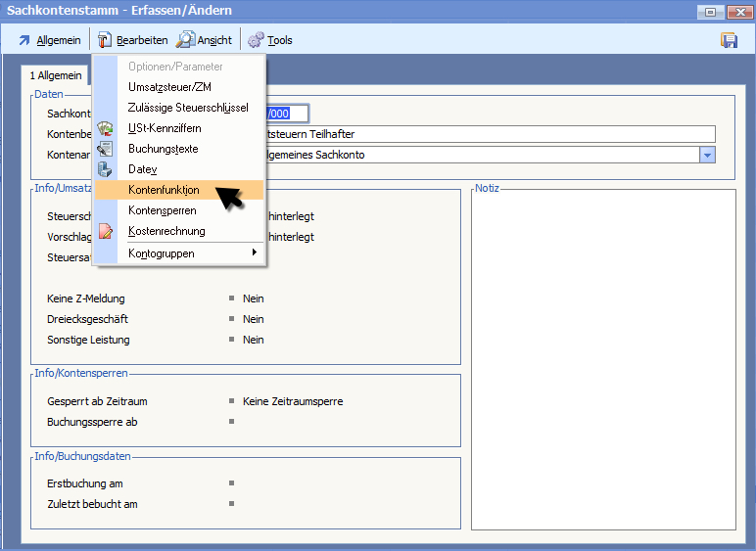756x551 pixels.
Task: Click the Bearbeiten toolbar icon
Action: pyautogui.click(x=105, y=40)
